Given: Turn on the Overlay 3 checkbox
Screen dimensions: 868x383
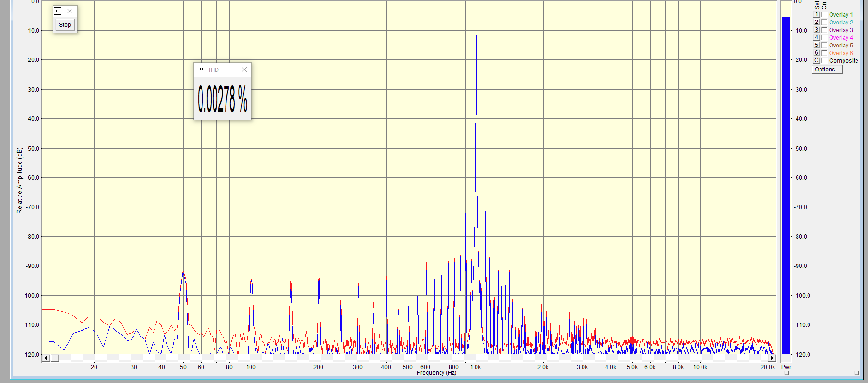Looking at the screenshot, I should click(x=824, y=30).
